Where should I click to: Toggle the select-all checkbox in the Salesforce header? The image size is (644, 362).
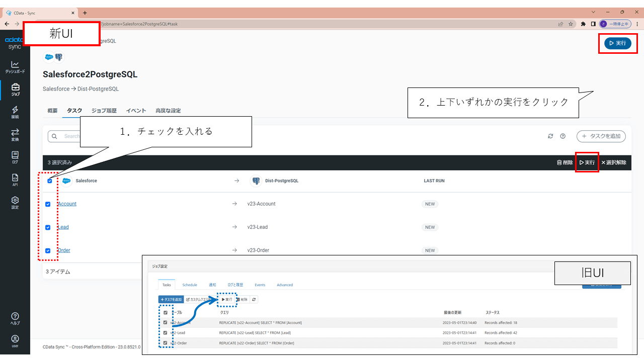point(49,181)
